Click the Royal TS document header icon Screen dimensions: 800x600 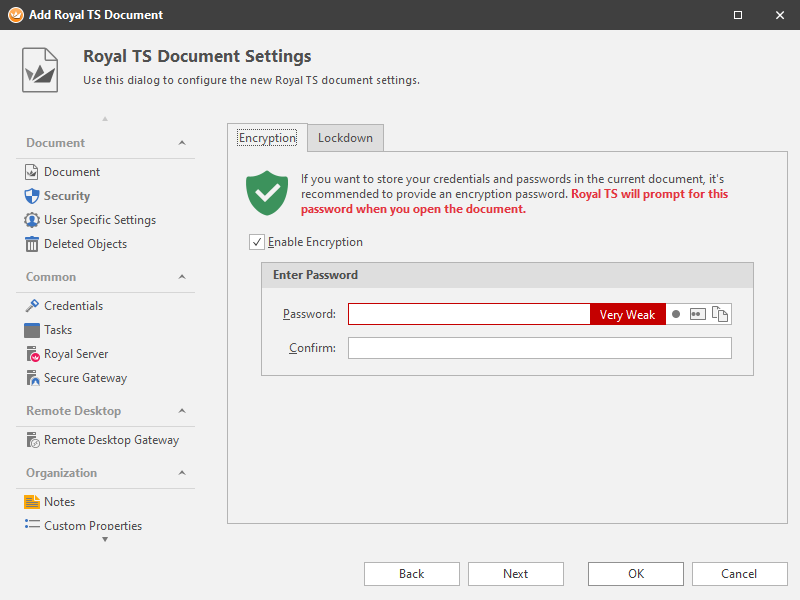40,70
